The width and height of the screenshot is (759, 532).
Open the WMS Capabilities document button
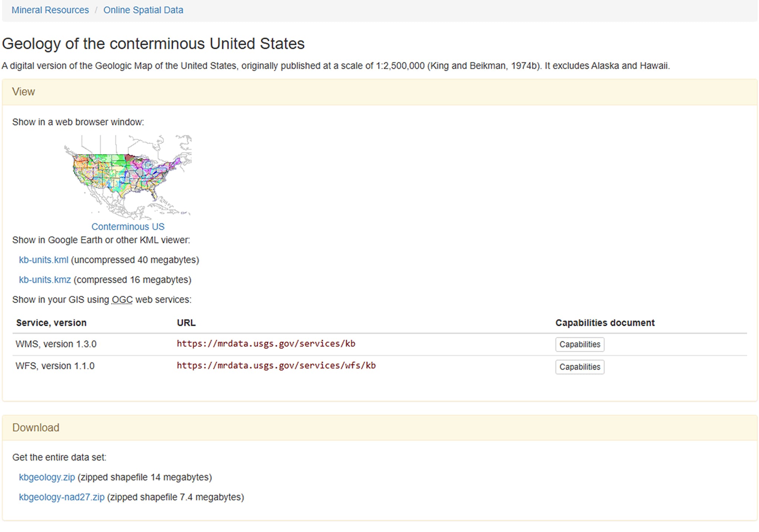tap(580, 345)
